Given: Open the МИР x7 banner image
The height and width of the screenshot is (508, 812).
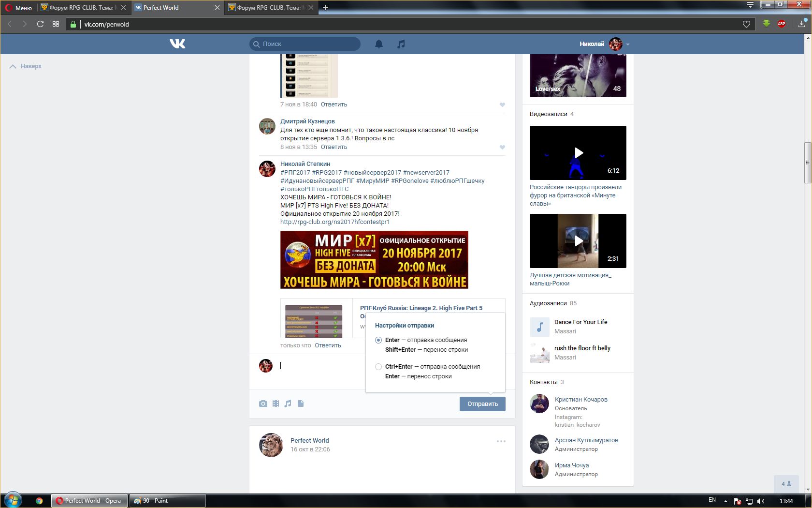Looking at the screenshot, I should point(374,260).
